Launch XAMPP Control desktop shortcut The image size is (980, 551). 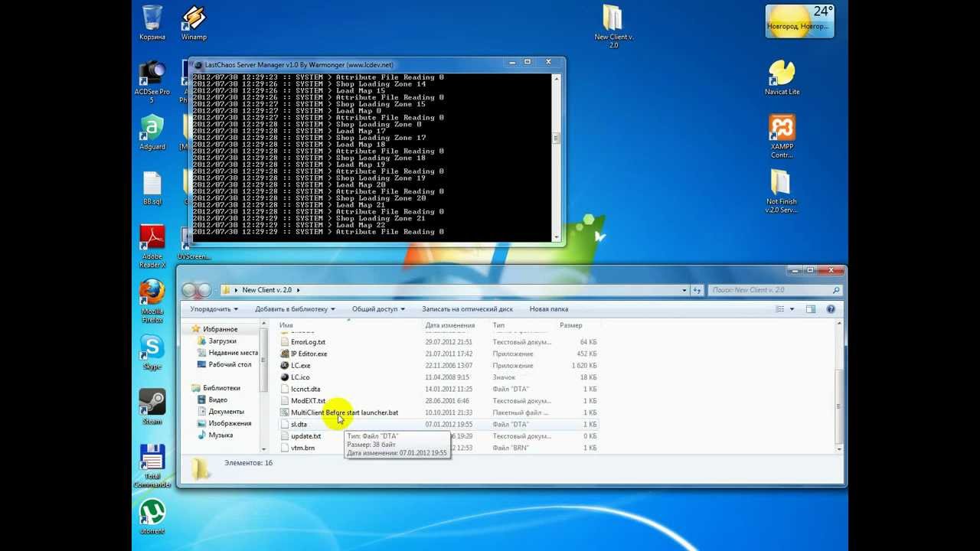[x=782, y=136]
